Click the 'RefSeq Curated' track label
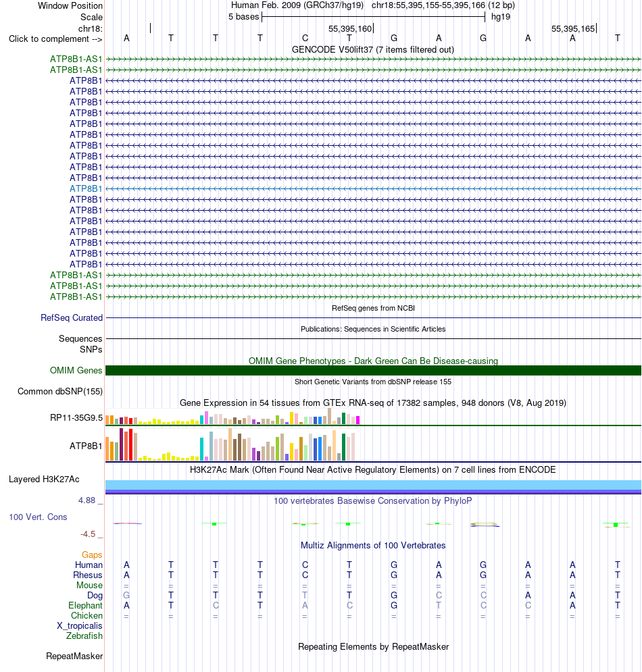 tap(72, 317)
